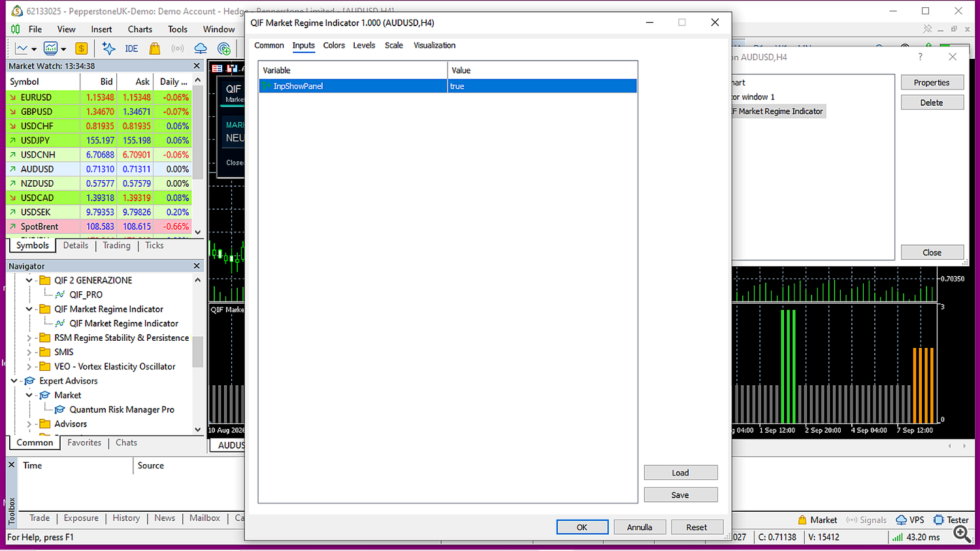Open the Favorites tab in Navigator
Screen dimensions: 980x551
pyautogui.click(x=84, y=443)
